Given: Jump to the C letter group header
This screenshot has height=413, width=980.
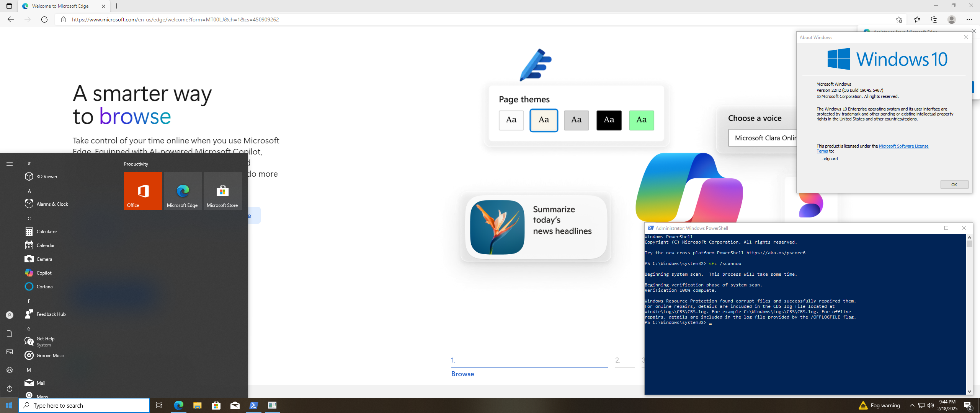Looking at the screenshot, I should (29, 218).
